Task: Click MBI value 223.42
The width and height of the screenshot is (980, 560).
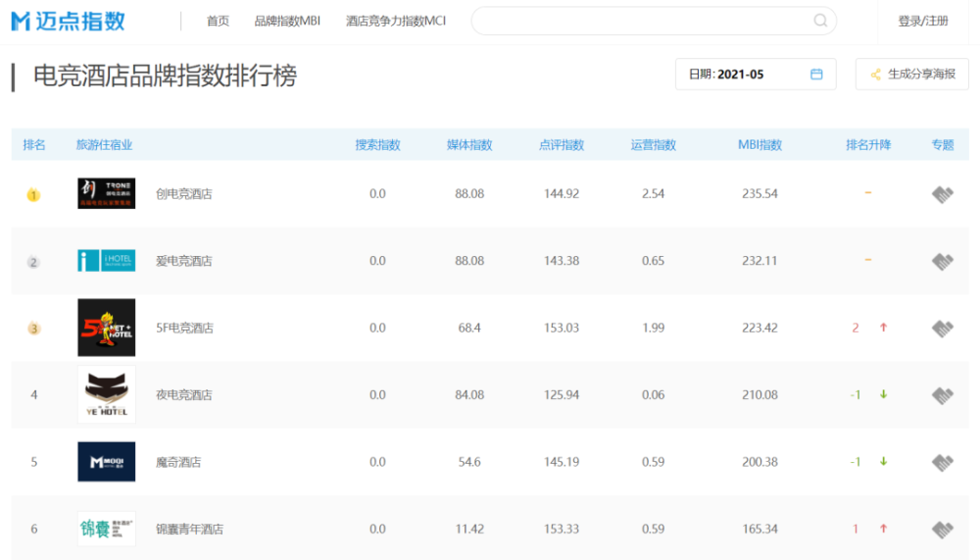Action: [760, 328]
